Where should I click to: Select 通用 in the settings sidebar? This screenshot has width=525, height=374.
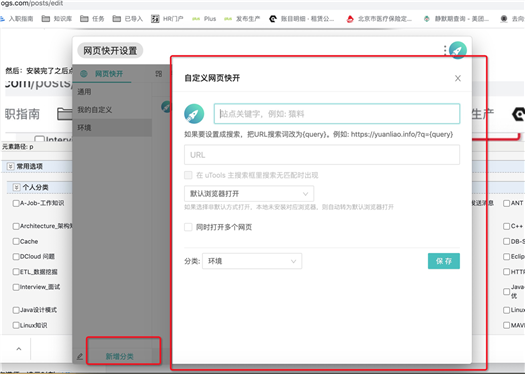point(112,92)
